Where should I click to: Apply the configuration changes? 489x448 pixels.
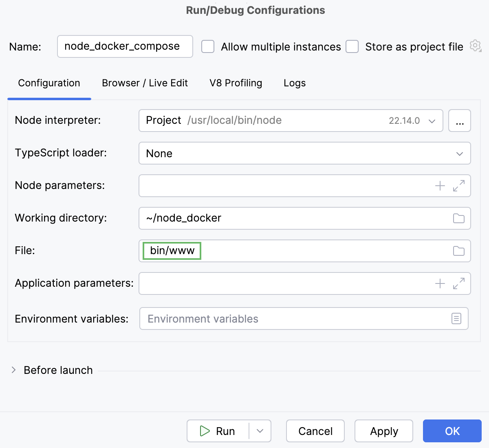tap(383, 431)
